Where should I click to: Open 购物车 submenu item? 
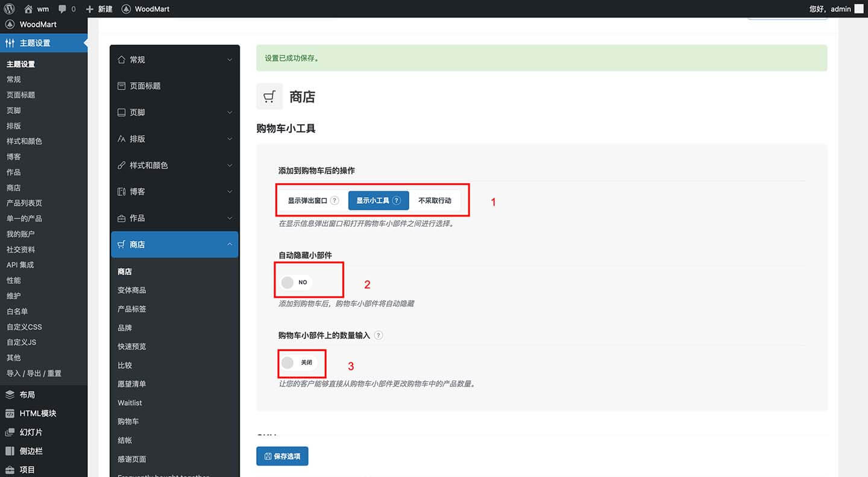128,421
